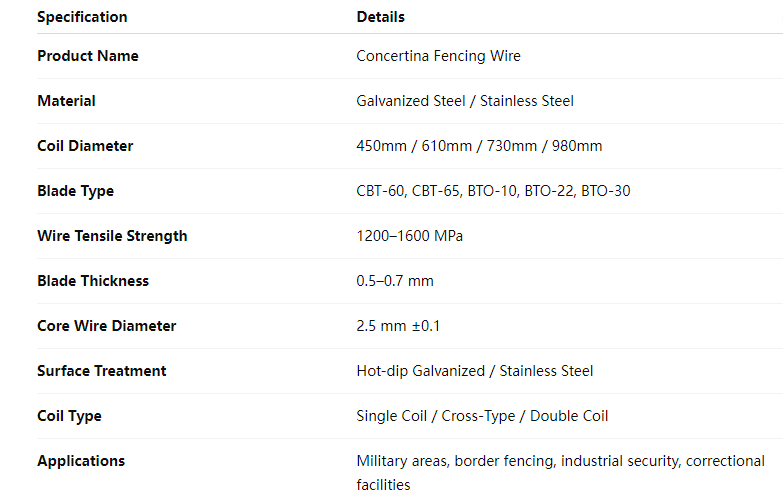
Task: Click the Blade Type label
Action: [x=75, y=191]
